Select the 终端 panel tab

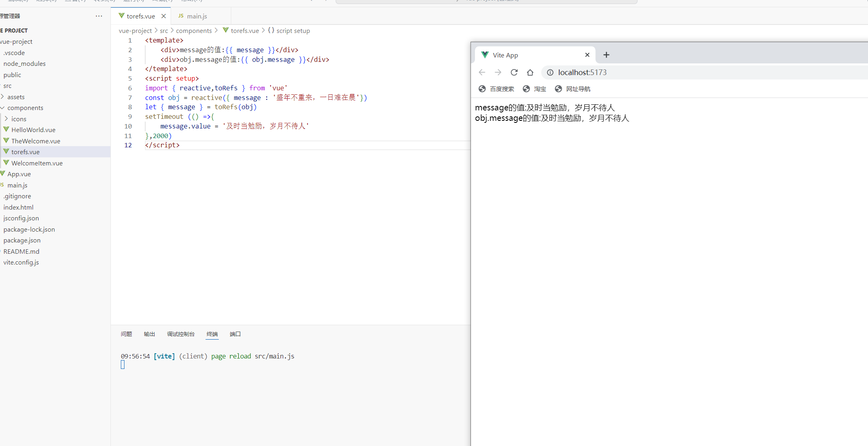click(x=212, y=334)
